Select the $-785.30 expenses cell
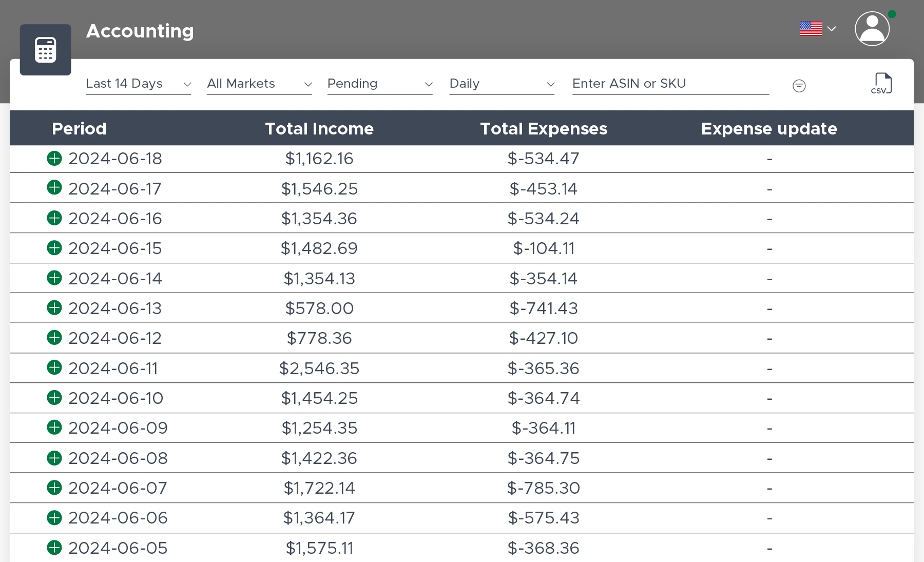924x562 pixels. (544, 488)
